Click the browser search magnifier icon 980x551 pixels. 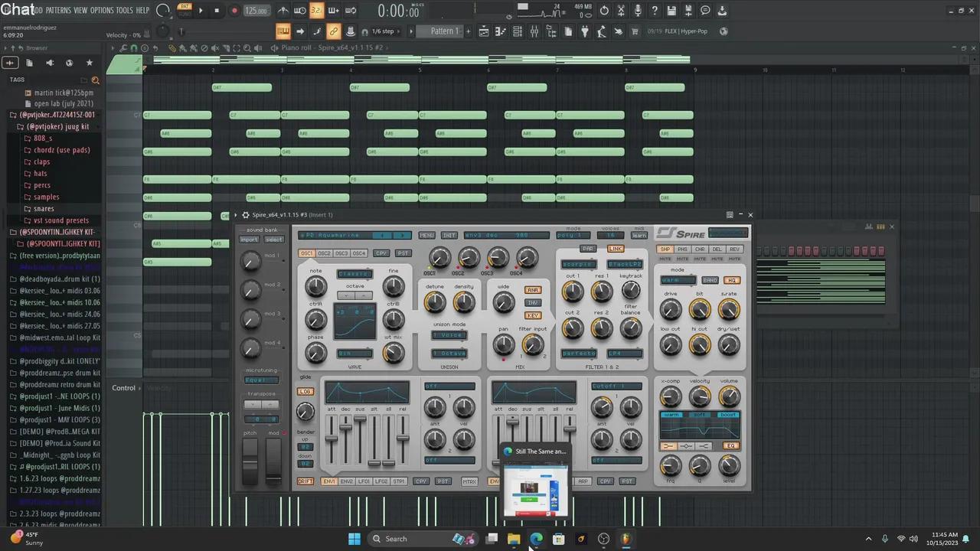(x=96, y=80)
